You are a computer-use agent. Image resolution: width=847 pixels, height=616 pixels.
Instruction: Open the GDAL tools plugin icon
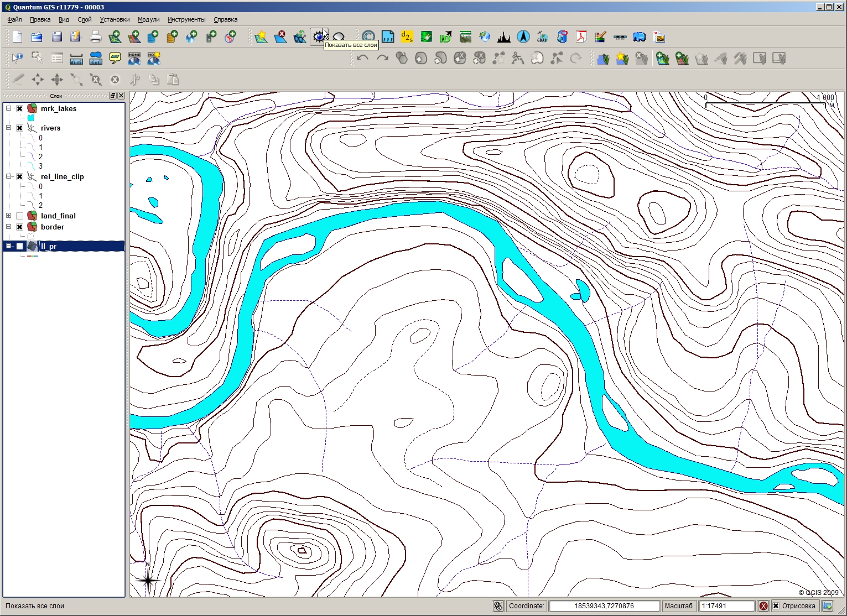542,37
